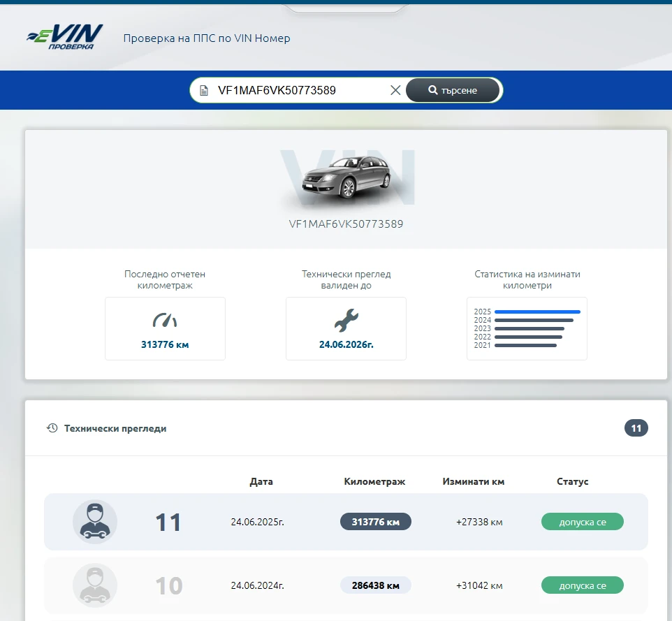Click the mechanic avatar for inspection 10
Viewport: 672px width, 621px height.
point(95,585)
